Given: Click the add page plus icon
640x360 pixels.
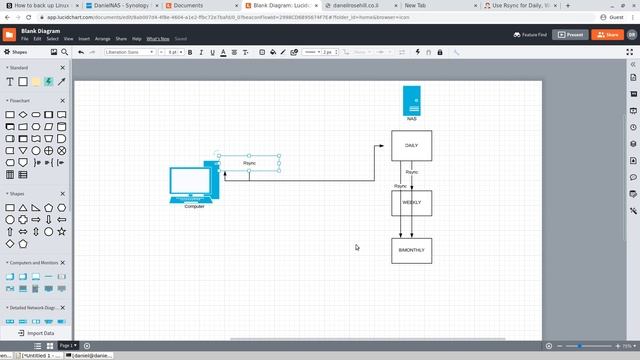Looking at the screenshot, I should [x=87, y=346].
